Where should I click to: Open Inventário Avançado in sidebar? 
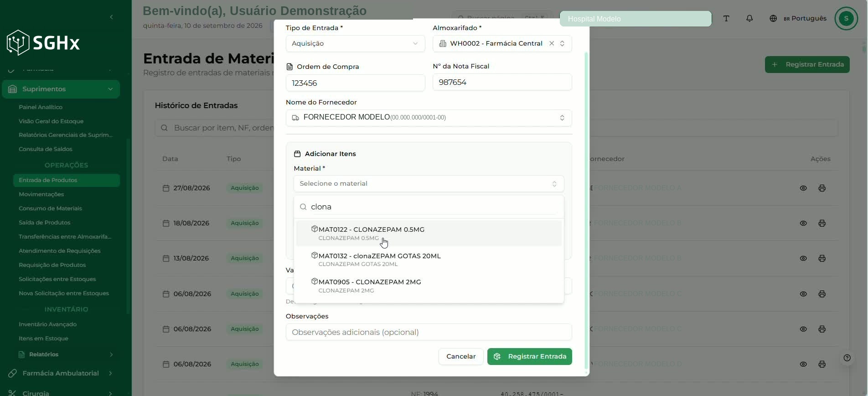[x=47, y=324]
